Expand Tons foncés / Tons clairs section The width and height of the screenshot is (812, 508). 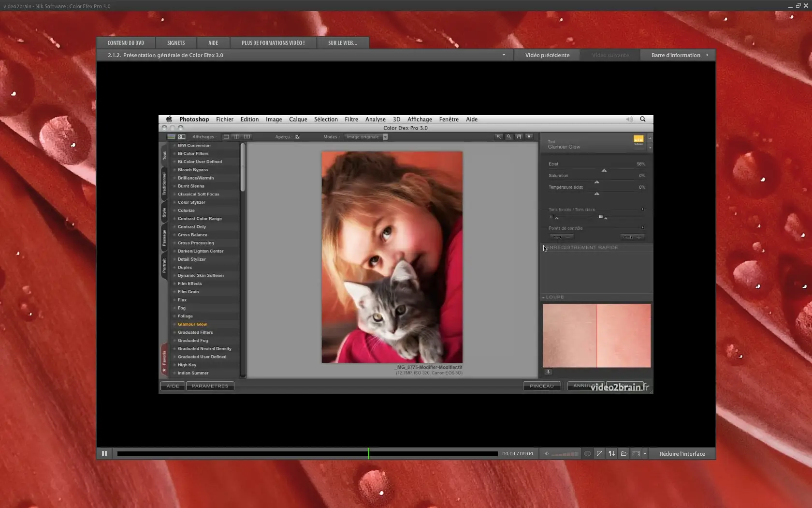642,209
